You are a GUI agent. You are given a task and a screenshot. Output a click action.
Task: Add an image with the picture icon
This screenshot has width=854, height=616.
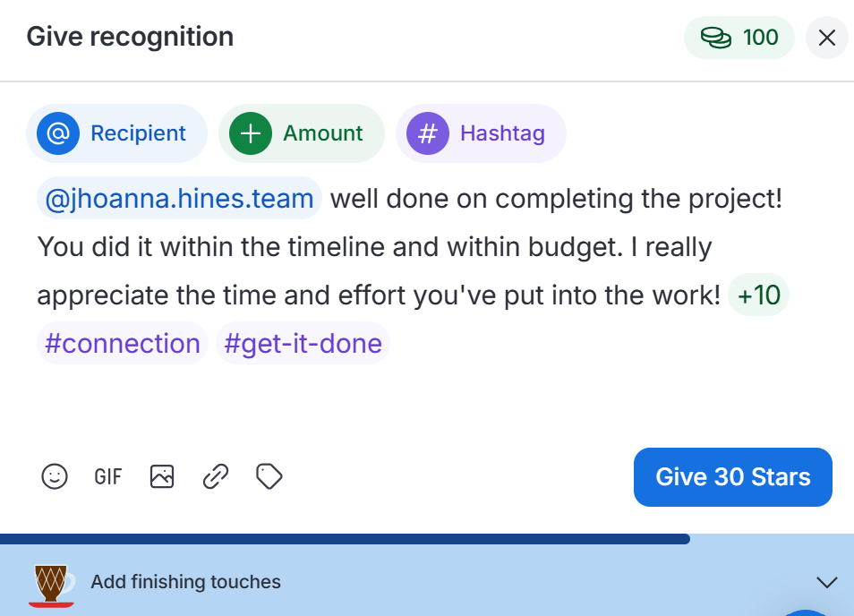point(162,476)
